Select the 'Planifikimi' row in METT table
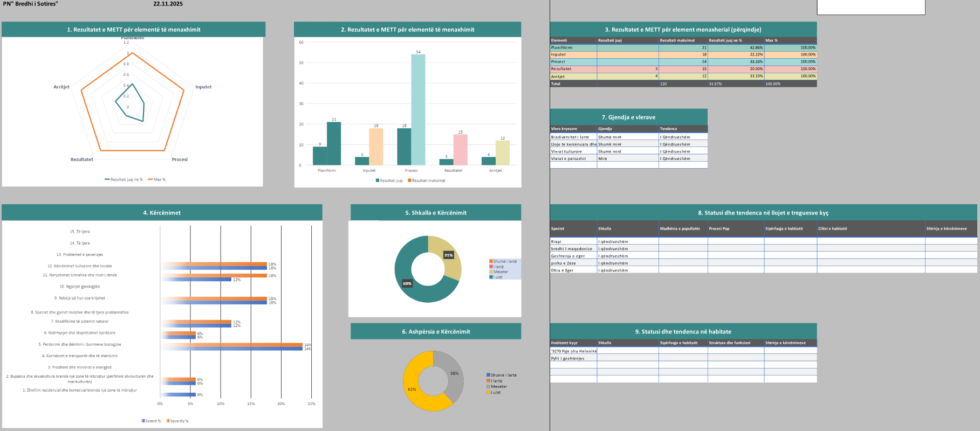Viewport: 980px width, 431px height. point(573,47)
